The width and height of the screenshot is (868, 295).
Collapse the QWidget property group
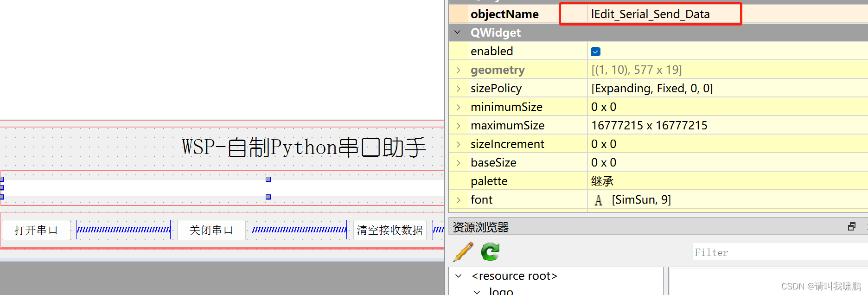[x=458, y=32]
